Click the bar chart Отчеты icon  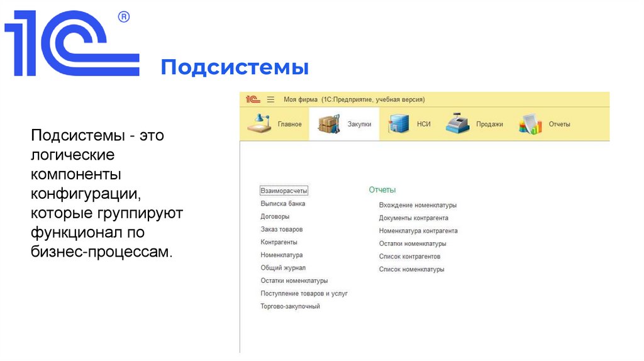530,124
